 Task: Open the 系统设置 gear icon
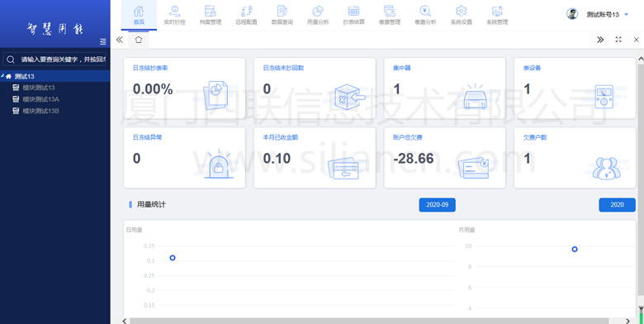click(x=462, y=11)
